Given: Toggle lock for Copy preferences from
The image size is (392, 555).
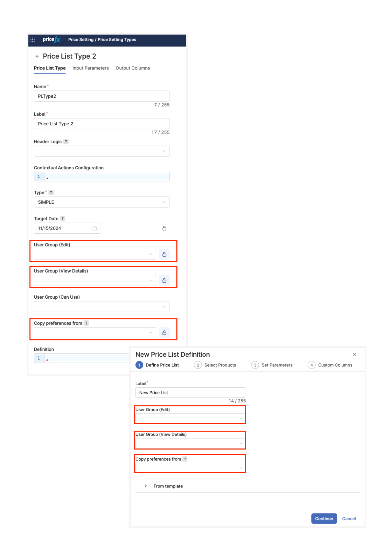Looking at the screenshot, I should coord(164,333).
